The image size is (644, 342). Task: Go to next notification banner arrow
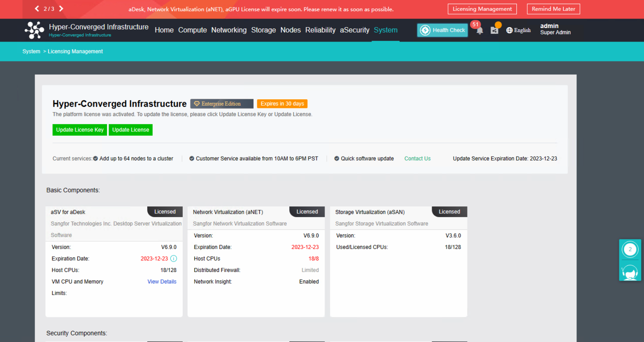pos(61,9)
